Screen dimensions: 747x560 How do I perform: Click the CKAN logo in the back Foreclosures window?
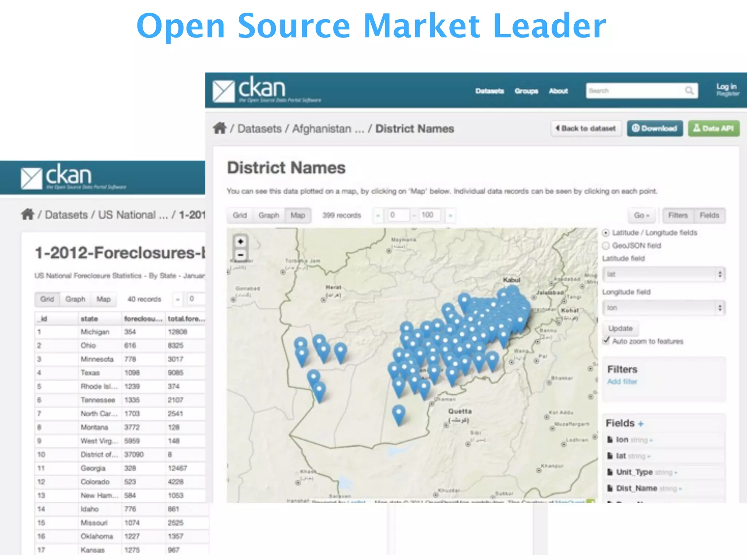73,176
